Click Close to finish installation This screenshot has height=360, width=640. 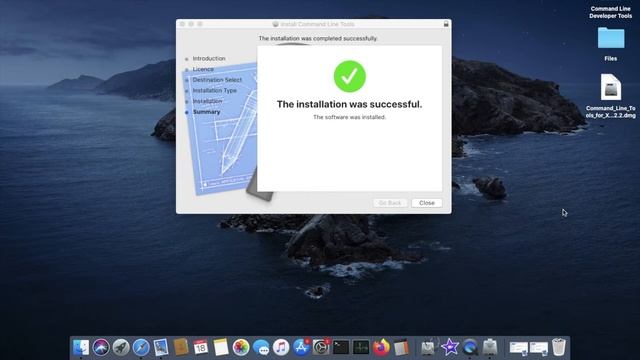point(427,203)
